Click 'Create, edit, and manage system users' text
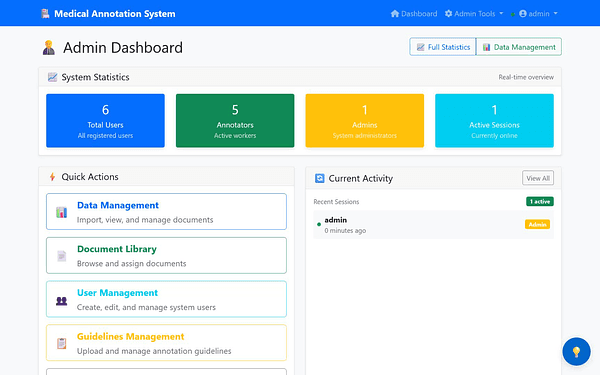The image size is (600, 375). click(x=146, y=307)
